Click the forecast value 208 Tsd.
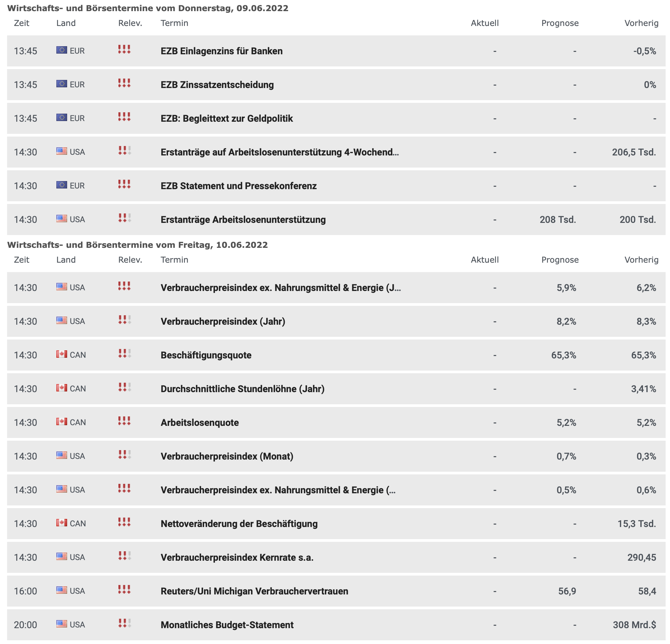 click(x=558, y=220)
